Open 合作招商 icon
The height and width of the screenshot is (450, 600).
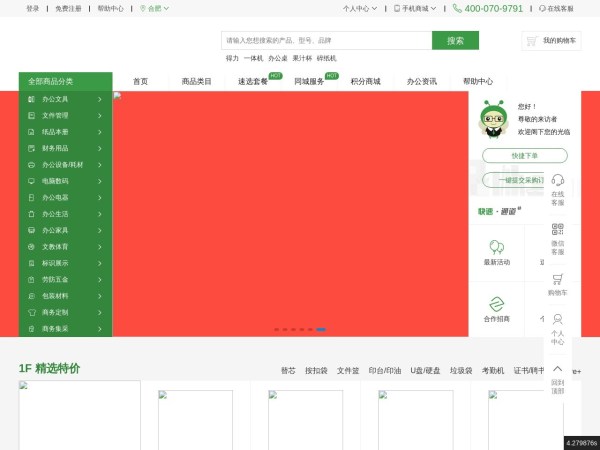click(x=497, y=304)
